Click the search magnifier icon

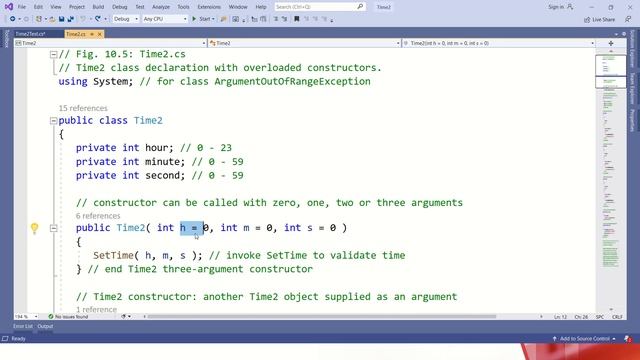coord(360,7)
